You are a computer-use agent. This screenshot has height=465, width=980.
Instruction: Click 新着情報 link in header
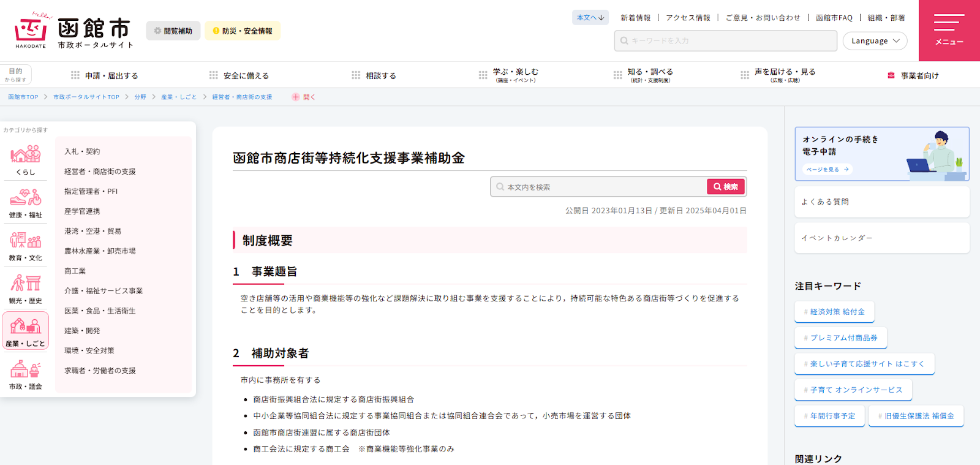tap(635, 18)
